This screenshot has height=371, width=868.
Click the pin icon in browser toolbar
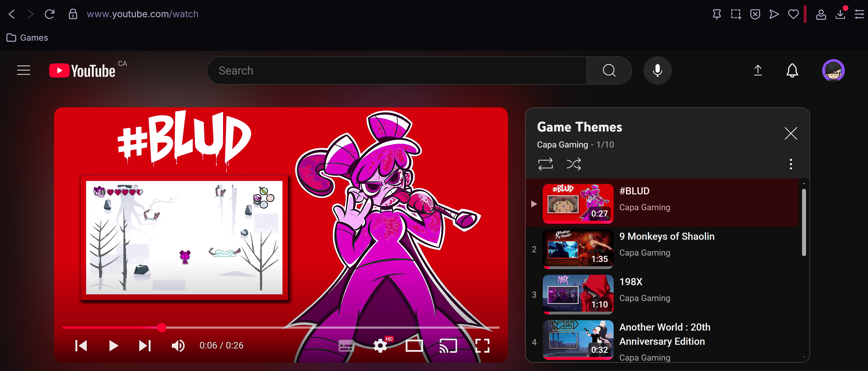717,14
